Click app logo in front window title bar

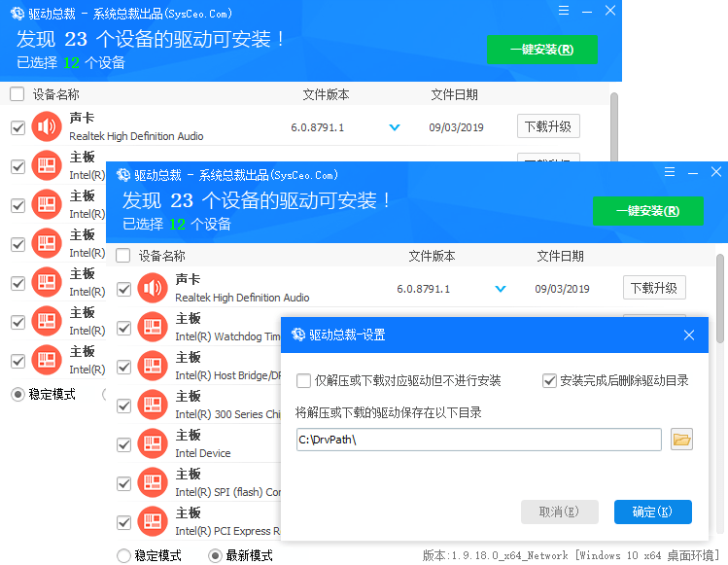[123, 175]
